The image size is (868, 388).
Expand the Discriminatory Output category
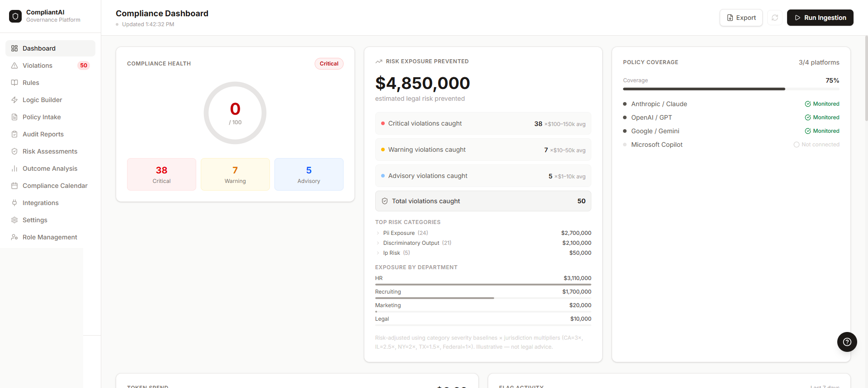pyautogui.click(x=483, y=243)
